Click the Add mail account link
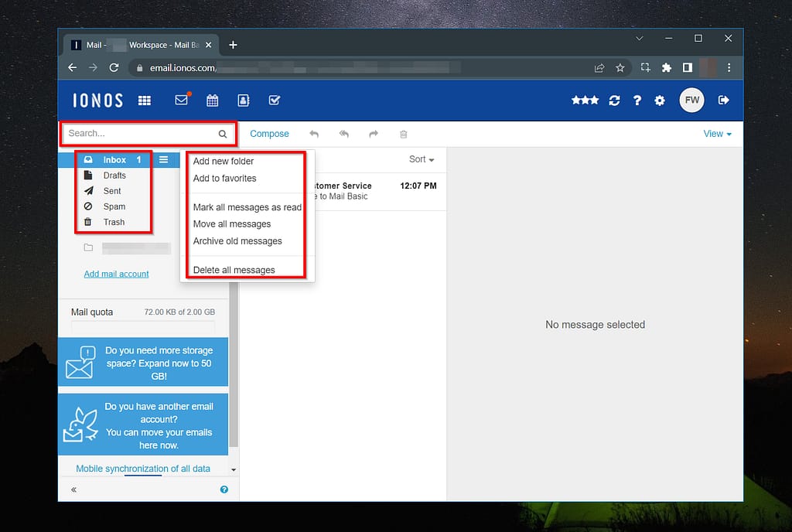Screen dimensions: 792x532 (x=116, y=274)
